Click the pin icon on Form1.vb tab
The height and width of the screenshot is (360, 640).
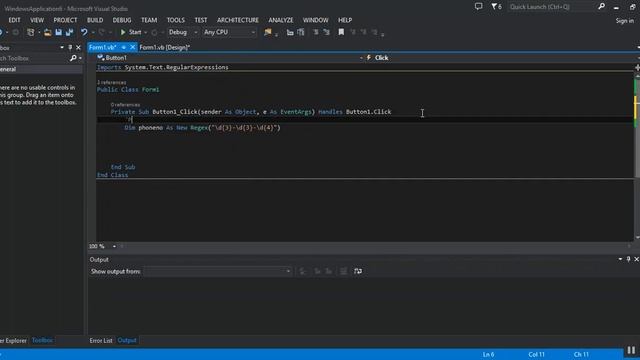[x=124, y=47]
